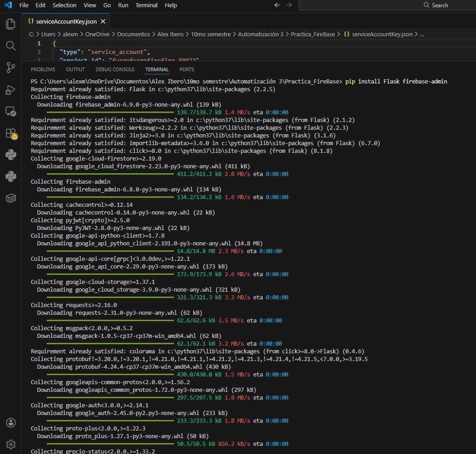
Task: Open the DEBUG CONSOLE tab
Action: pyautogui.click(x=115, y=69)
